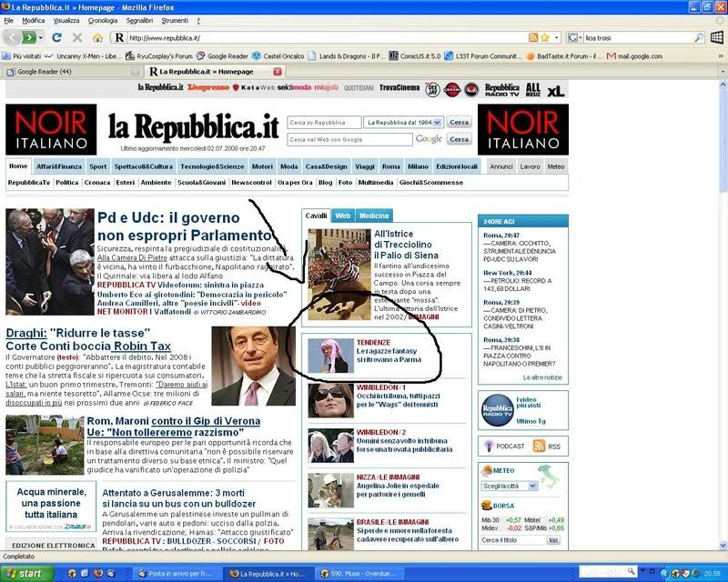Click the Firefox reload button
The width and height of the screenshot is (728, 582).
[56, 37]
